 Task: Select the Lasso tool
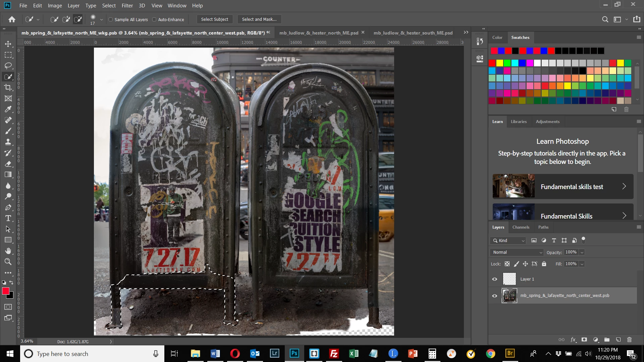click(8, 66)
